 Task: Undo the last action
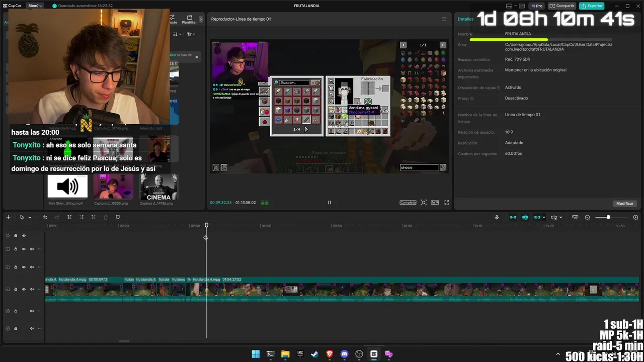(x=45, y=217)
